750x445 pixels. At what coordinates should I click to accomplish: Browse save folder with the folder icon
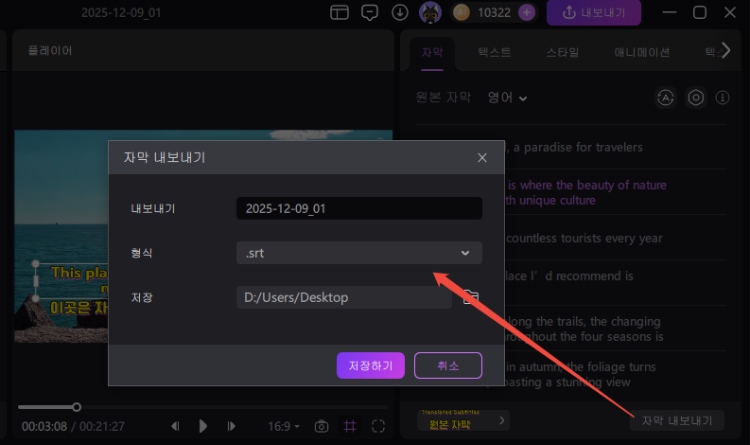(470, 297)
